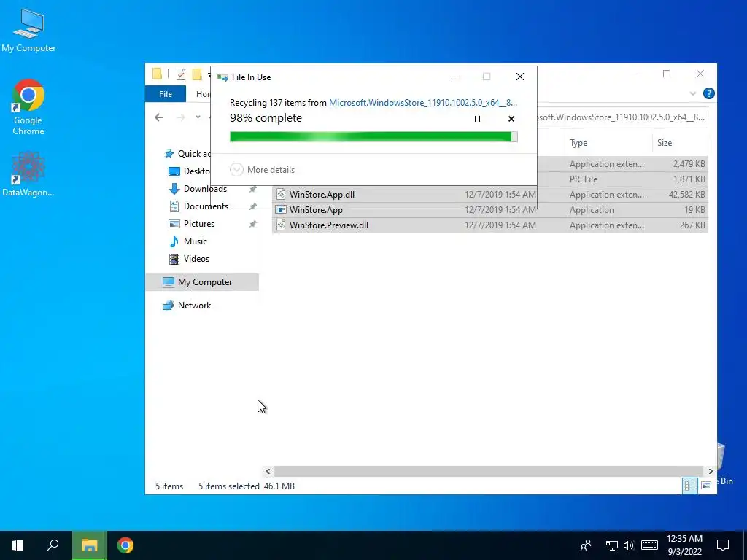Screen dimensions: 747x560
Task: Cancel the recycling operation with X
Action: tap(511, 119)
